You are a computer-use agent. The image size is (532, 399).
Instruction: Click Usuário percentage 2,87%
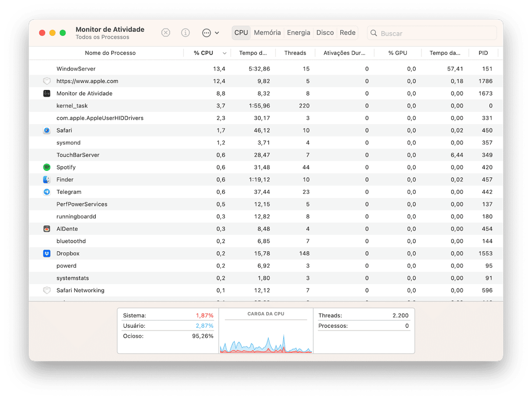coord(204,326)
